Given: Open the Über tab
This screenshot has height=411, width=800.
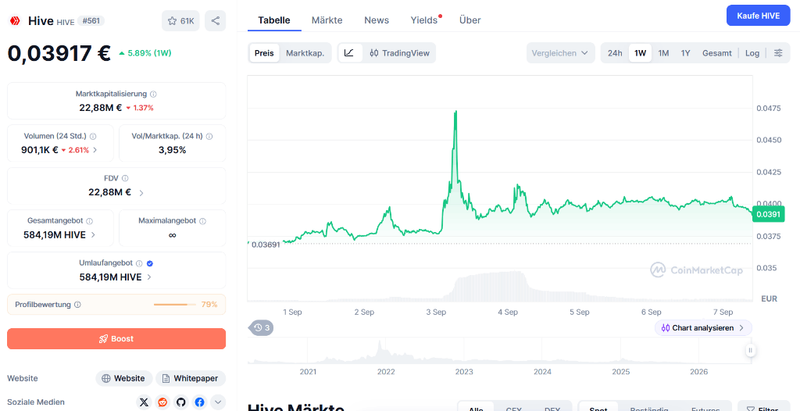Looking at the screenshot, I should coord(470,20).
